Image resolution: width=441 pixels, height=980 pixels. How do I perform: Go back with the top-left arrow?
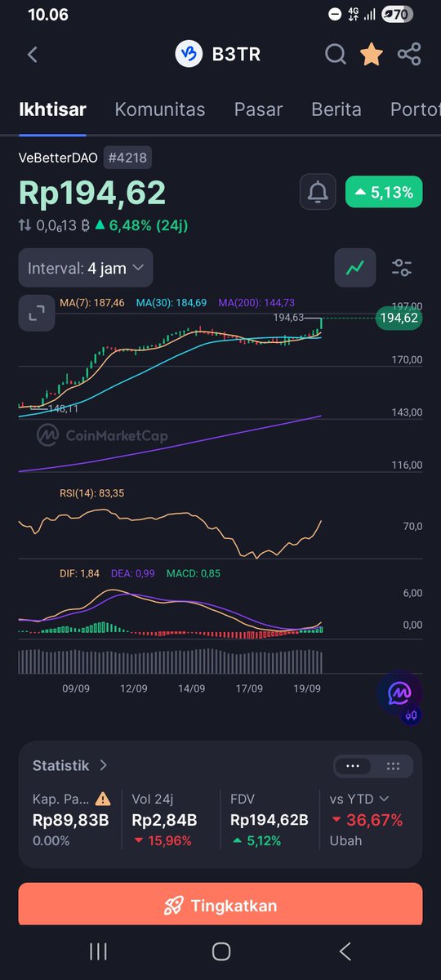[x=33, y=55]
